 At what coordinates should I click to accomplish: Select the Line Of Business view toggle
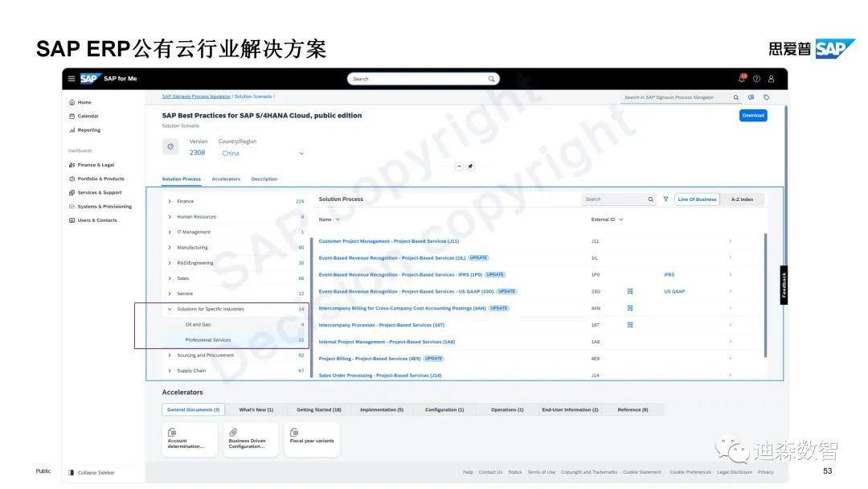[696, 199]
